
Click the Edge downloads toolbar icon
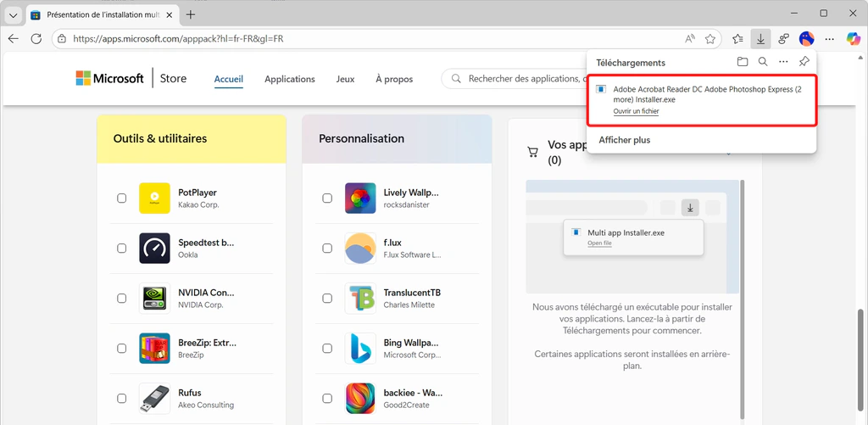[761, 39]
